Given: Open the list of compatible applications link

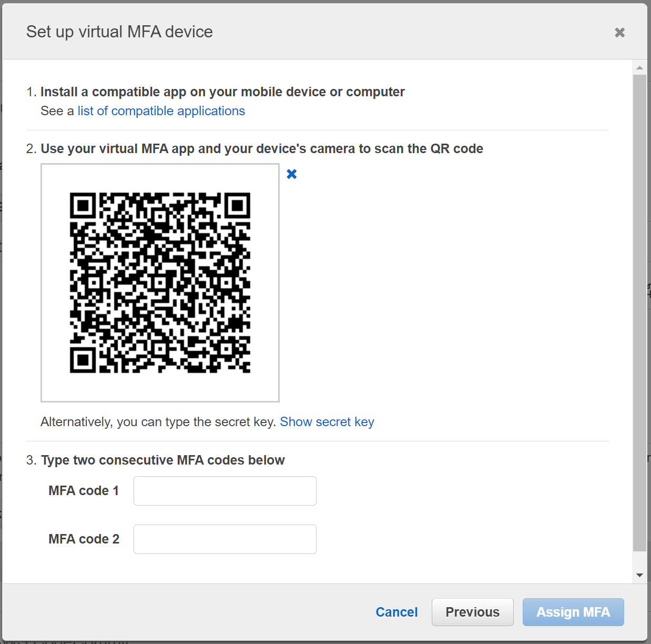Looking at the screenshot, I should coord(161,111).
